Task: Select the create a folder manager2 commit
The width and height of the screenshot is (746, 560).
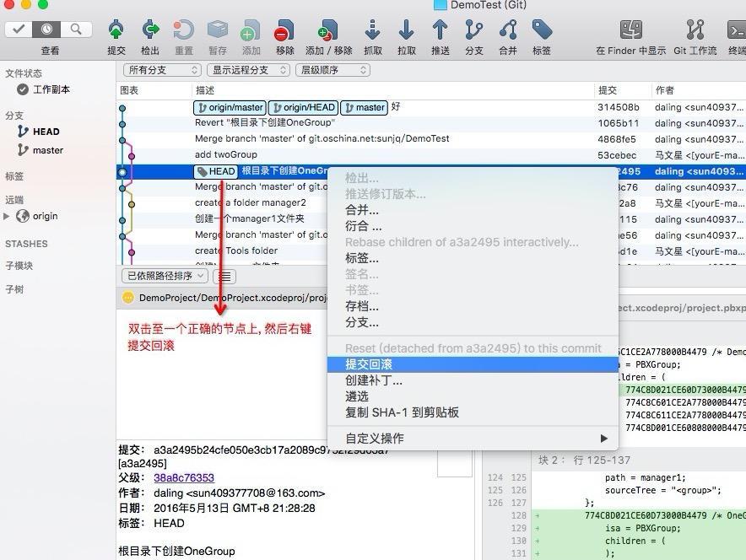Action: (251, 203)
